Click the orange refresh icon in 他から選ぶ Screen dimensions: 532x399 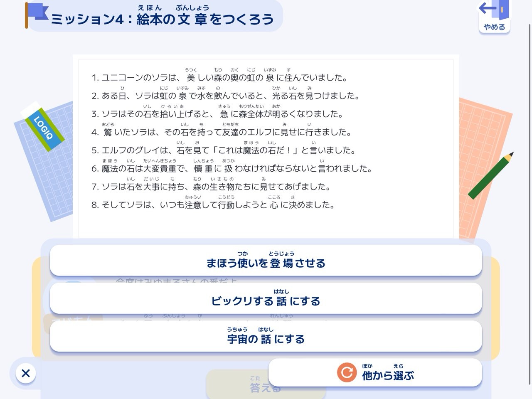click(x=347, y=372)
